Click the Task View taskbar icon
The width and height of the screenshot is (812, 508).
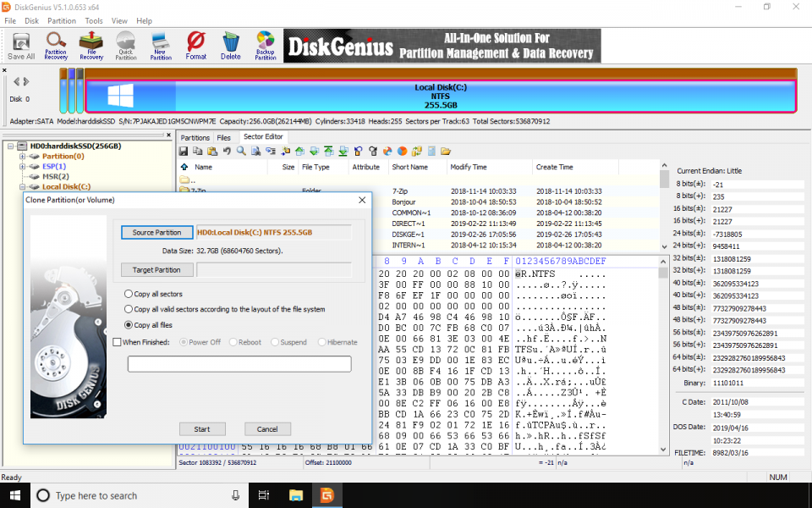pos(264,495)
